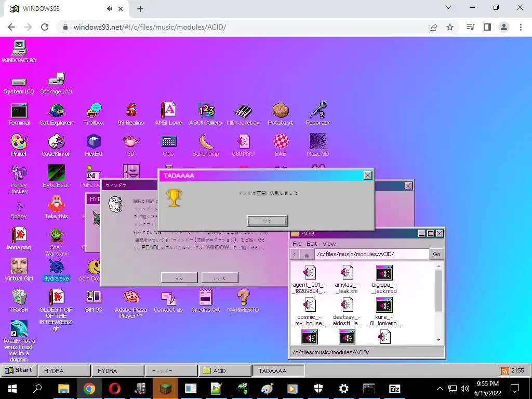Image resolution: width=532 pixels, height=399 pixels.
Task: Open the Trollbox chat icon
Action: point(94,111)
